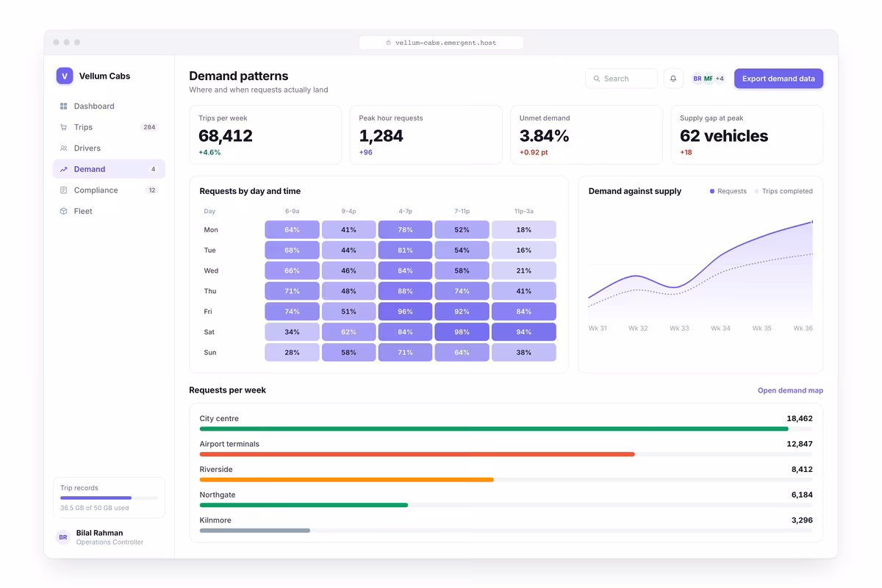Click the Wed 9-4p 46% cell
Screen dimensions: 882x588
tap(348, 270)
